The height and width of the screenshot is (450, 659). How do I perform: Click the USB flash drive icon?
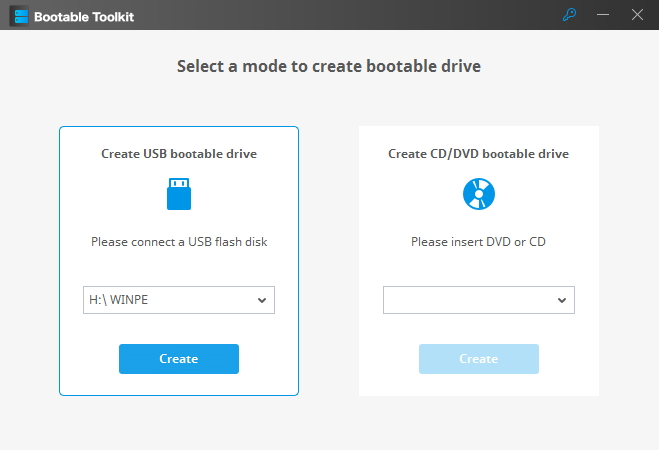click(x=179, y=194)
